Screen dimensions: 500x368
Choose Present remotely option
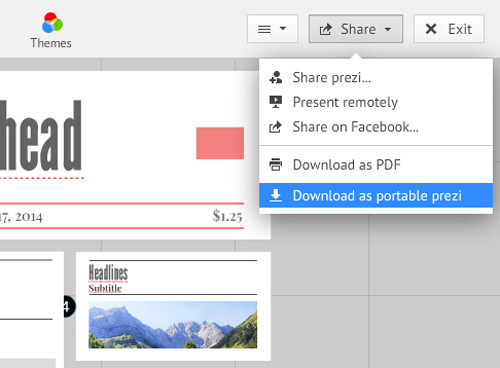coord(376,102)
